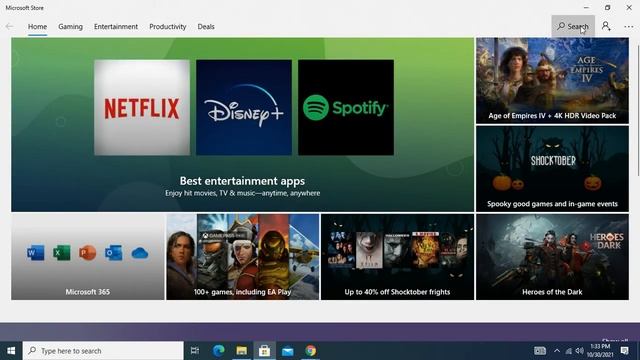Expand the hidden system tray icons
This screenshot has width=640, height=360.
click(557, 351)
